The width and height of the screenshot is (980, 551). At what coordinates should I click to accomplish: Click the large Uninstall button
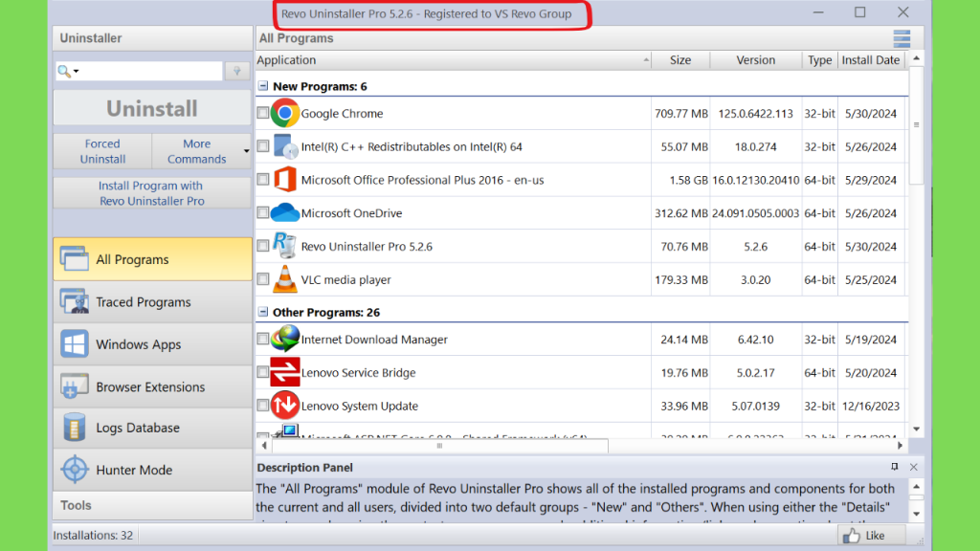pyautogui.click(x=152, y=108)
